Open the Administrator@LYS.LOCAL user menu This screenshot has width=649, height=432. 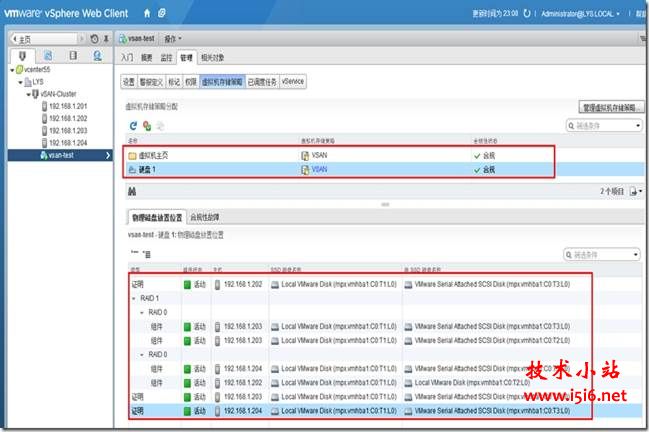coord(580,14)
